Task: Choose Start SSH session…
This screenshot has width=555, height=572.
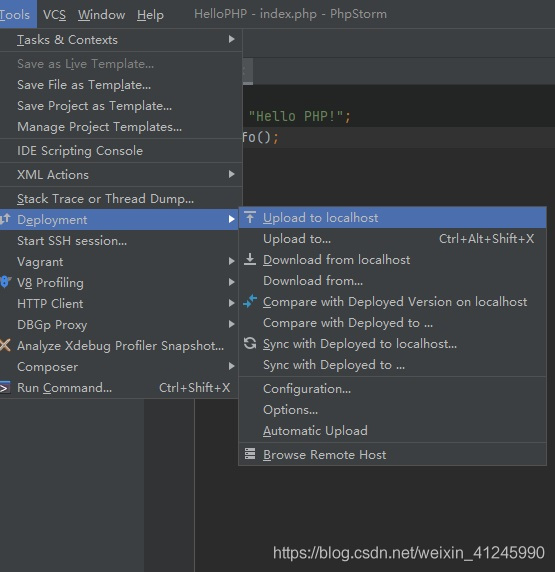Action: tap(119, 240)
